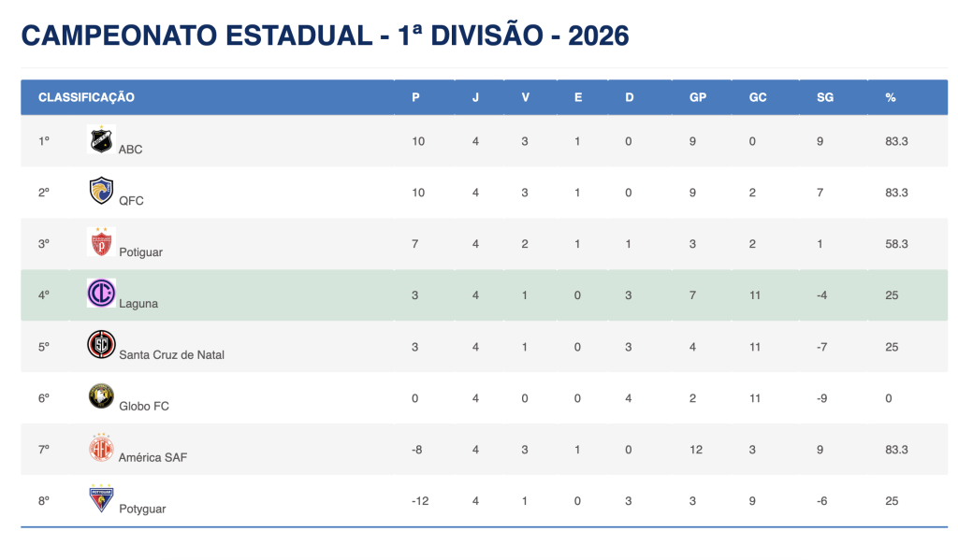Click the Potiguar red shield logo

point(101,242)
